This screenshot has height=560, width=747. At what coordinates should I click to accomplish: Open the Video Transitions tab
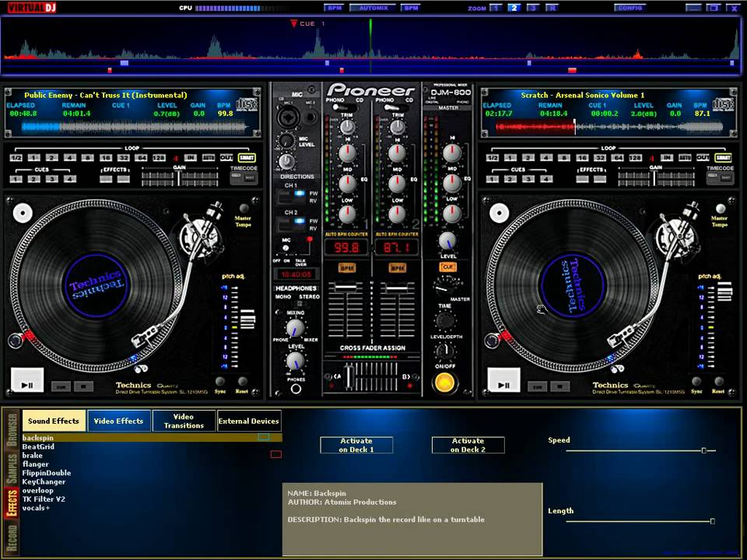[184, 421]
